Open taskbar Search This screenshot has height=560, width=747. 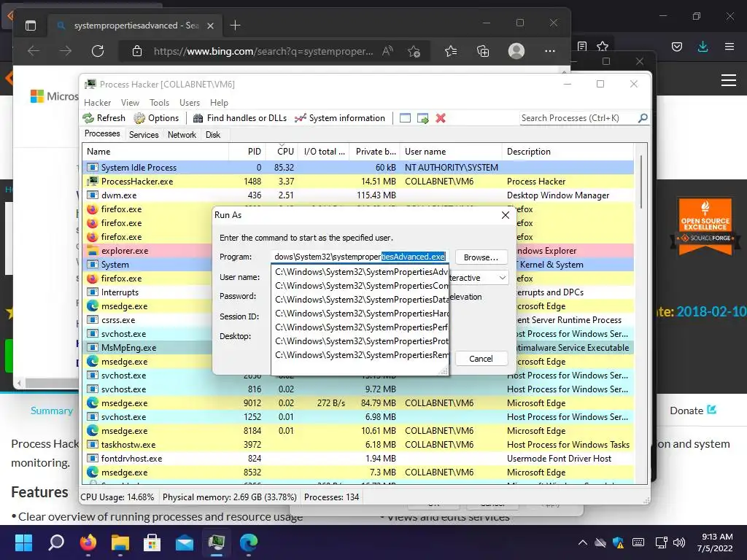coord(56,542)
